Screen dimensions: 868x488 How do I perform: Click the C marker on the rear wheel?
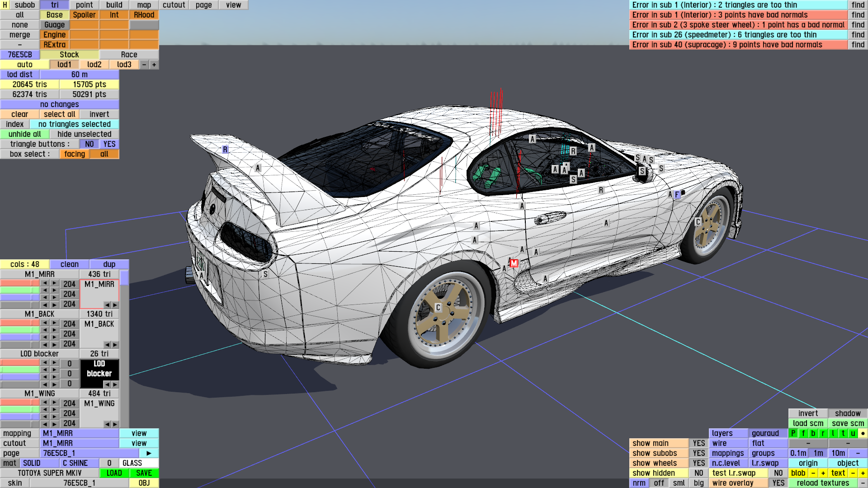tap(438, 307)
